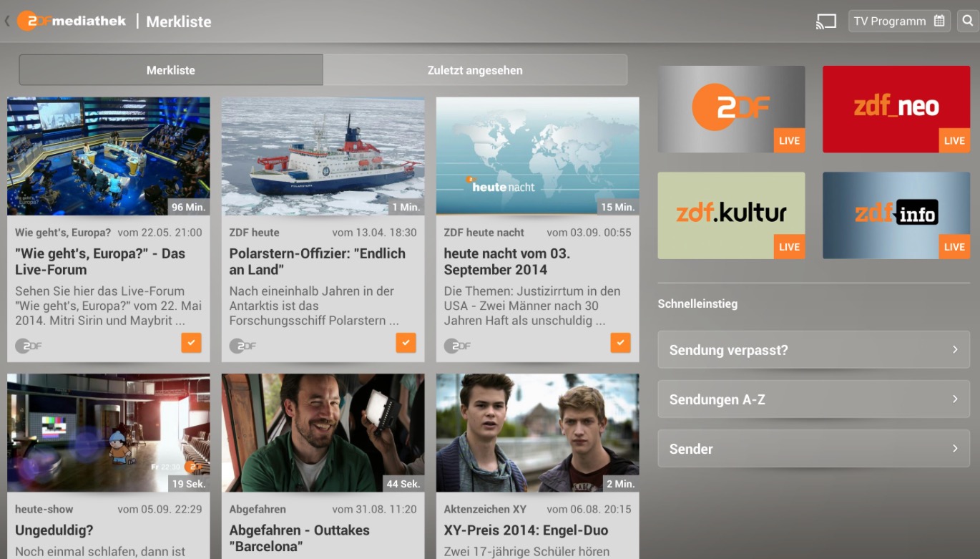
Task: Click the ZDF mediathek logo
Action: 72,21
